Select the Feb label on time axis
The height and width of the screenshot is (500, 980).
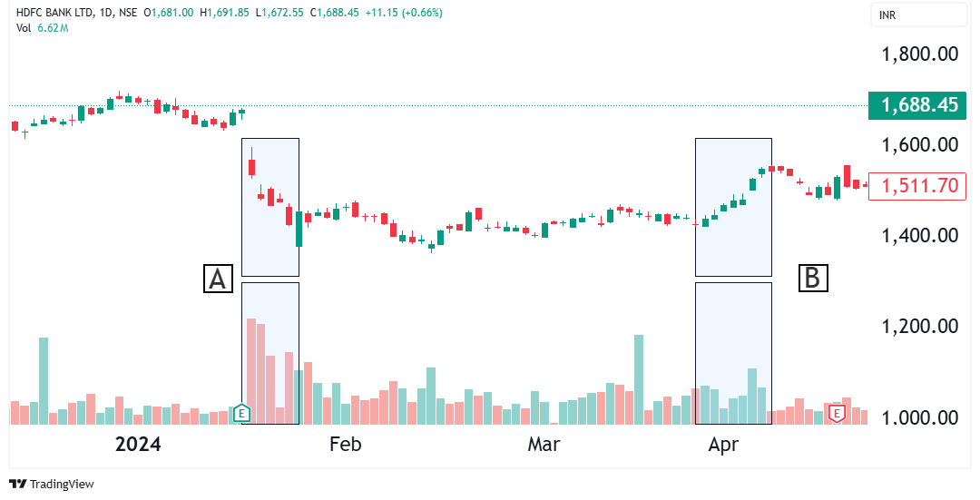pos(345,445)
